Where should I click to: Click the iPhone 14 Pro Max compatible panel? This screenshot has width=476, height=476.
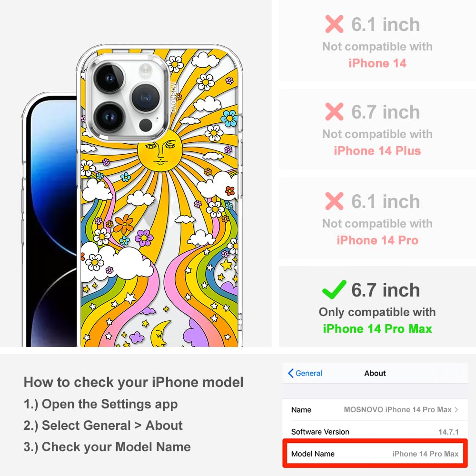coord(377,307)
